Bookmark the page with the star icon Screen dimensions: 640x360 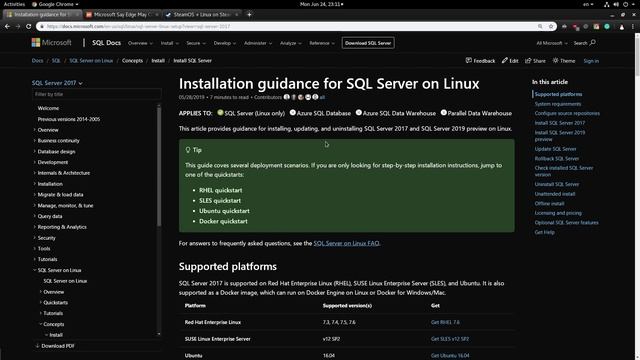tap(551, 27)
